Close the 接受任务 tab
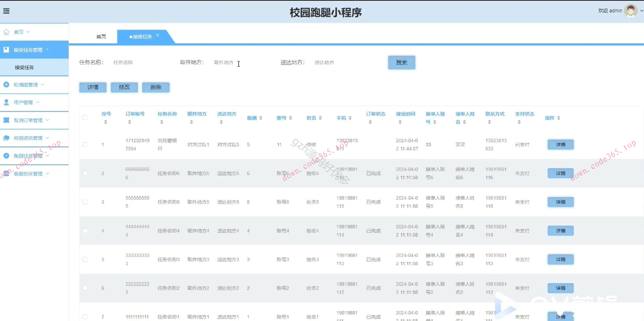 pos(158,35)
